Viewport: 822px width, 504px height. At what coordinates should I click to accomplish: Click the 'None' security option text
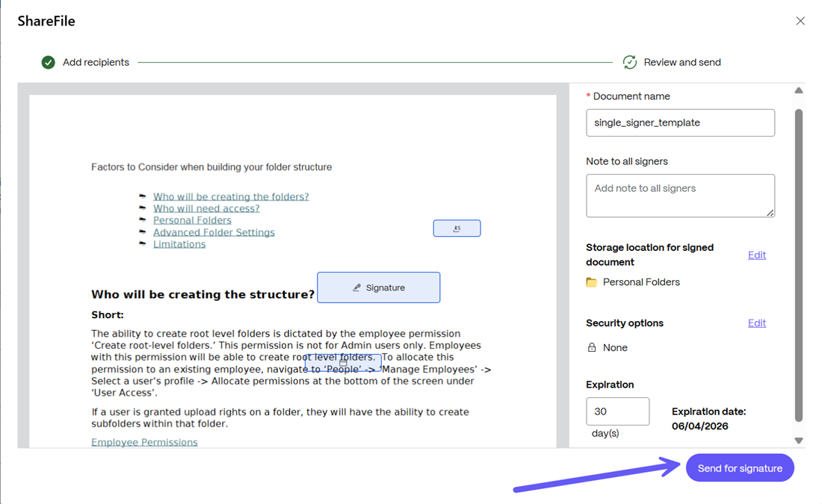(615, 348)
